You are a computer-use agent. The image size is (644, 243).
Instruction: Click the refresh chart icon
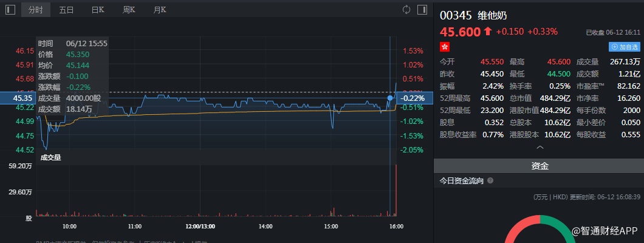(406, 10)
